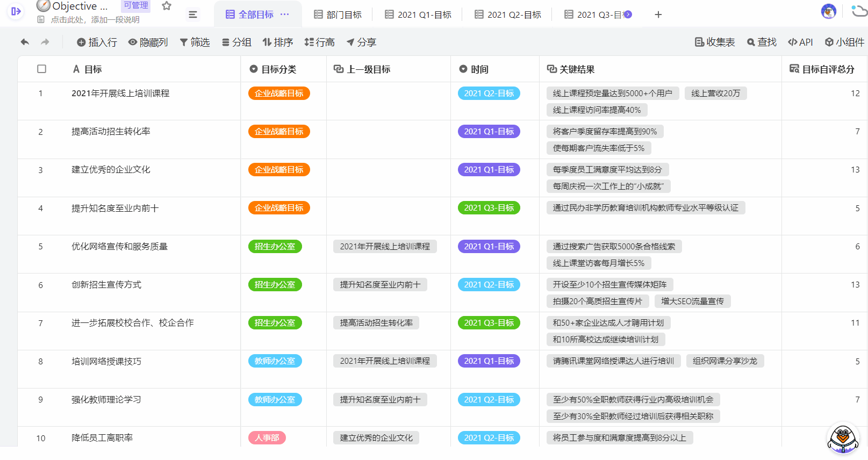Expand the 全部目标 tab options menu
The height and width of the screenshot is (460, 868).
pyautogui.click(x=285, y=15)
